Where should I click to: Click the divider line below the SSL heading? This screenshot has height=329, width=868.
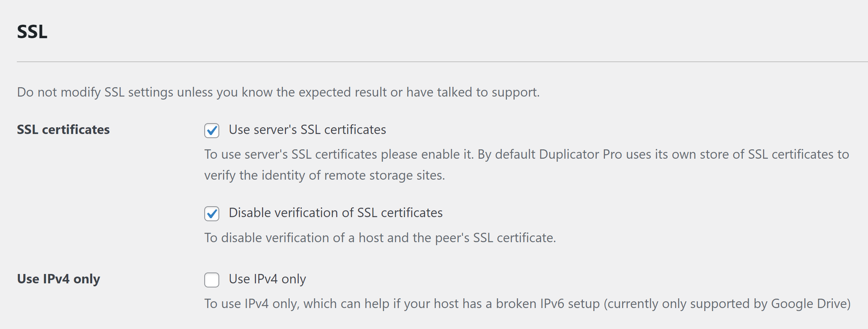point(442,62)
